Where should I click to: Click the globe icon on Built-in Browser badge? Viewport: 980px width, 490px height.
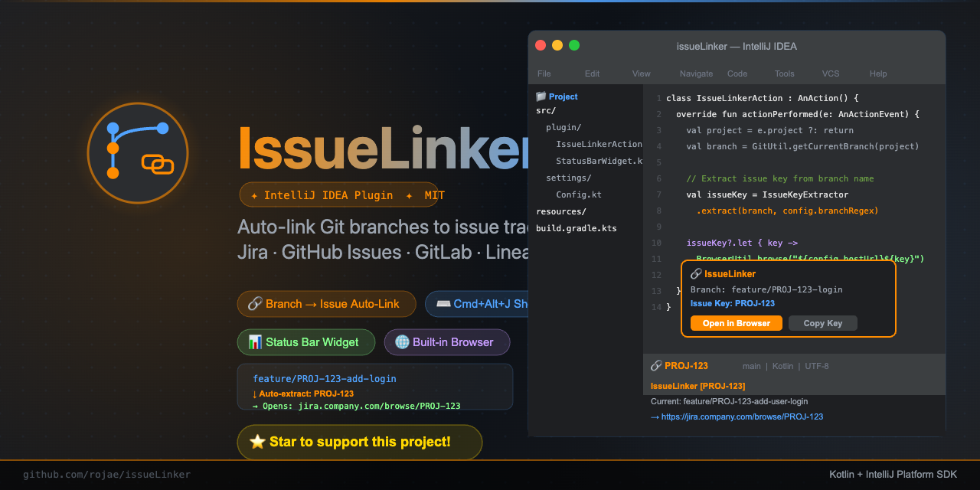click(x=402, y=342)
